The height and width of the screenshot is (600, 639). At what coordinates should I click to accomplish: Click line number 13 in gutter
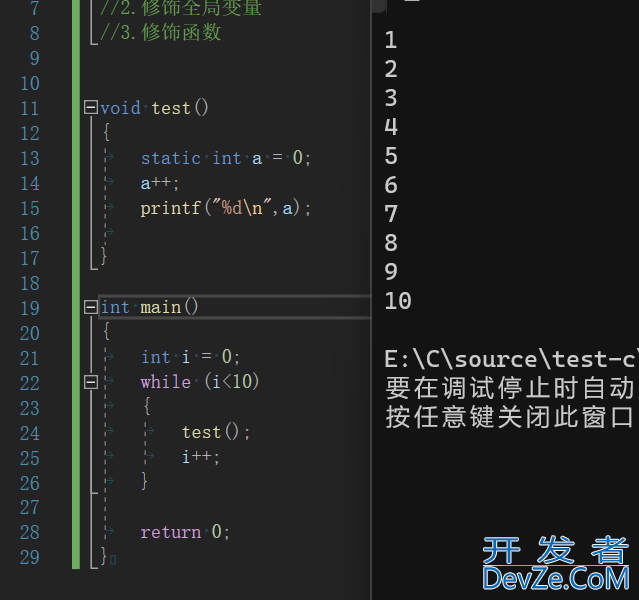click(30, 158)
